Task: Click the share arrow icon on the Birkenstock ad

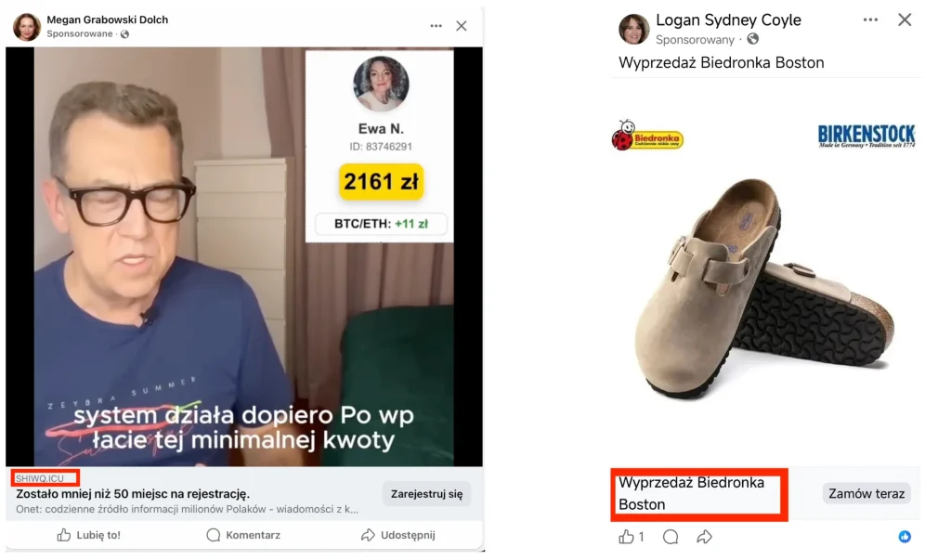Action: [x=704, y=536]
